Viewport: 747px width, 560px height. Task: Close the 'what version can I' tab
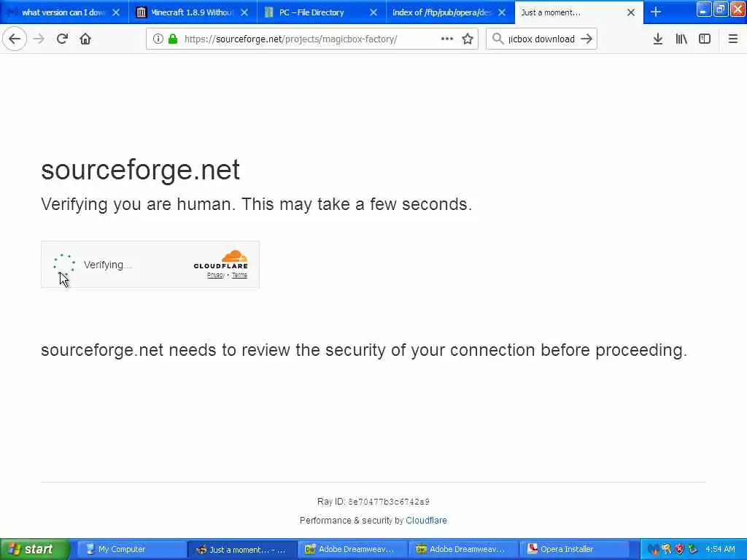point(116,12)
